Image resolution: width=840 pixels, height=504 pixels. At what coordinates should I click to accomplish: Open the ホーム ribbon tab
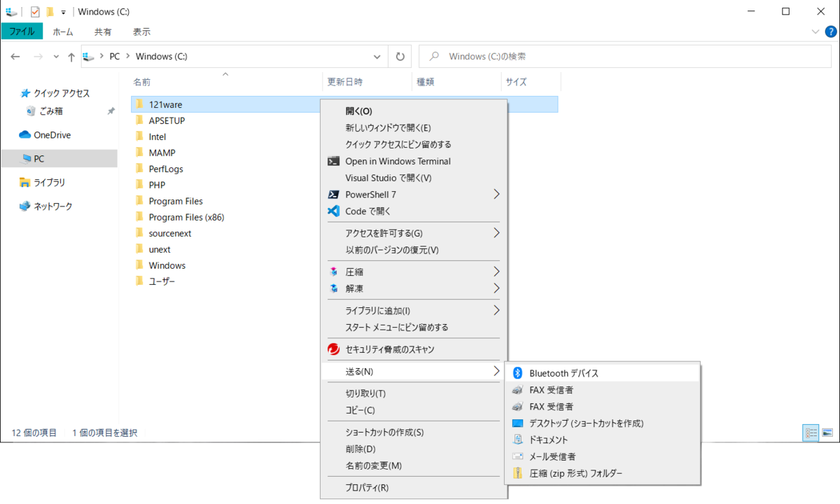[63, 31]
